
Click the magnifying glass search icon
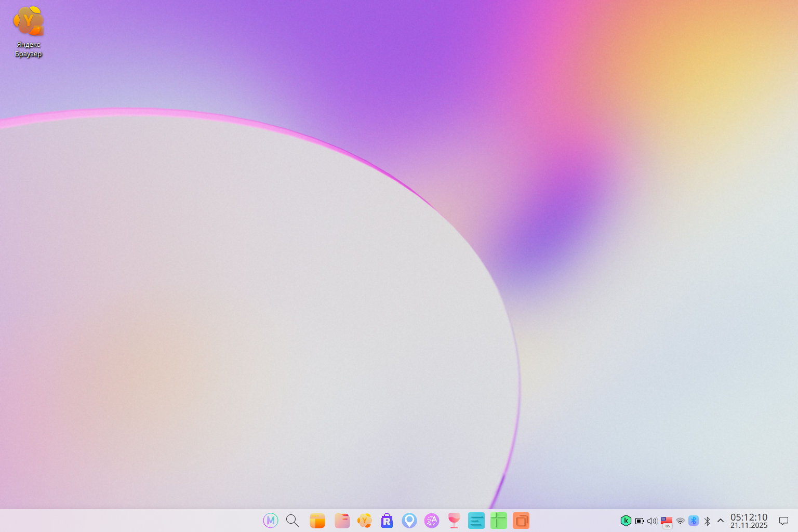click(292, 520)
